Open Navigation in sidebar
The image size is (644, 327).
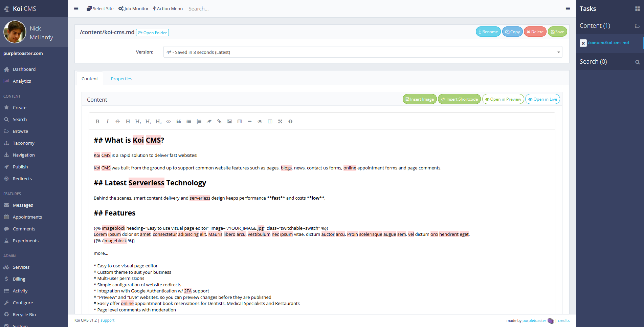point(24,155)
